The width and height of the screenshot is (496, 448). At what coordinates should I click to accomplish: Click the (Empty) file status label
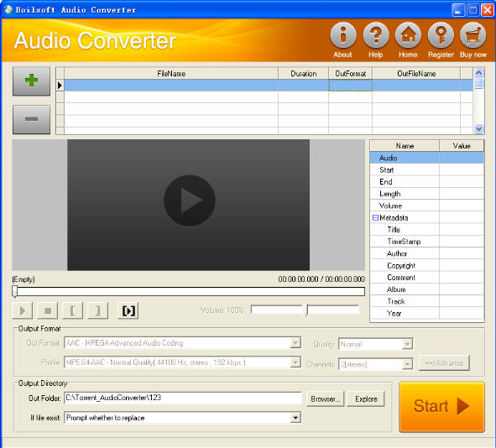pyautogui.click(x=23, y=279)
